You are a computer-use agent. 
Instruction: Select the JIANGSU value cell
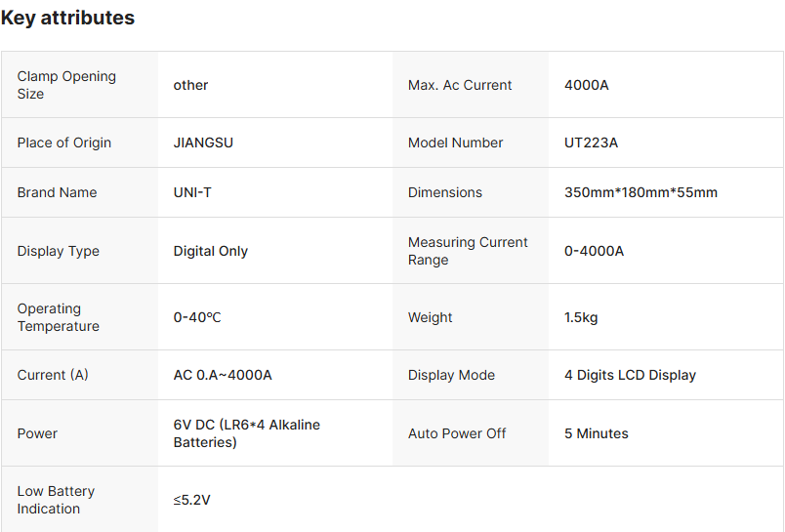click(x=203, y=143)
